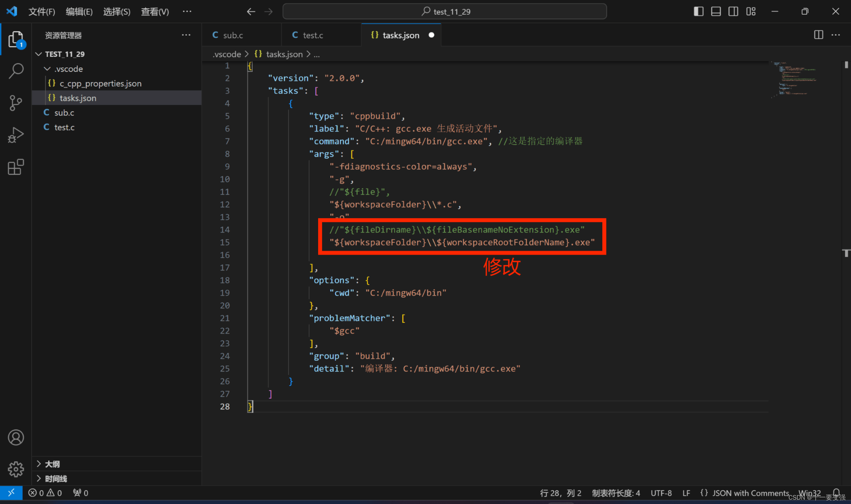
Task: Open the Search view
Action: click(16, 71)
